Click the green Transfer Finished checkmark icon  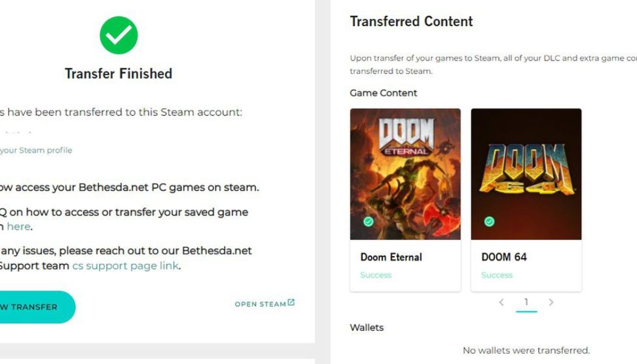(x=119, y=35)
